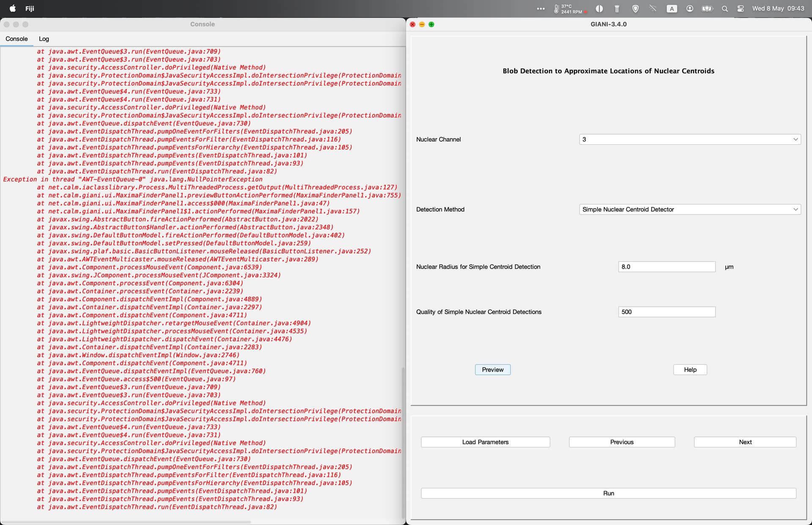The height and width of the screenshot is (525, 812).
Task: Open the temperature and fan RPM menu bar icon
Action: point(569,8)
